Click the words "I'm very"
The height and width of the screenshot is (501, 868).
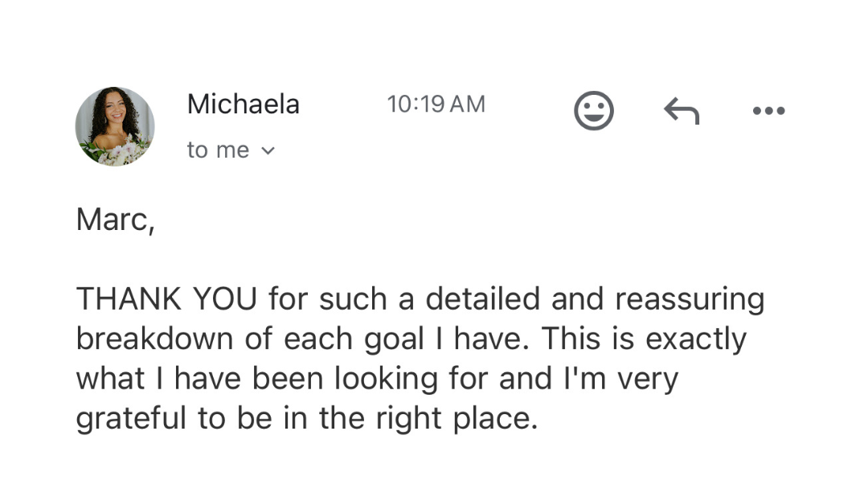620,380
